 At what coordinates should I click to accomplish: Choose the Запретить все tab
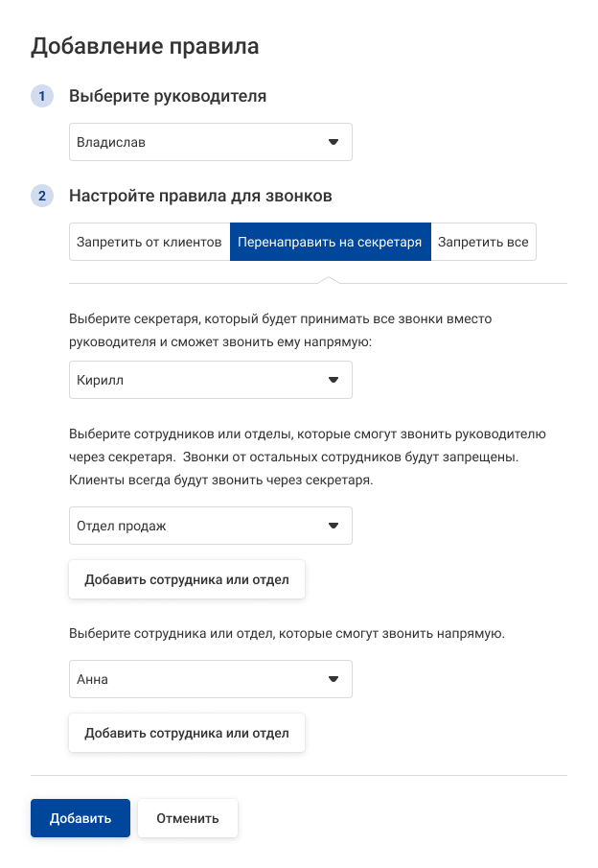pyautogui.click(x=483, y=243)
